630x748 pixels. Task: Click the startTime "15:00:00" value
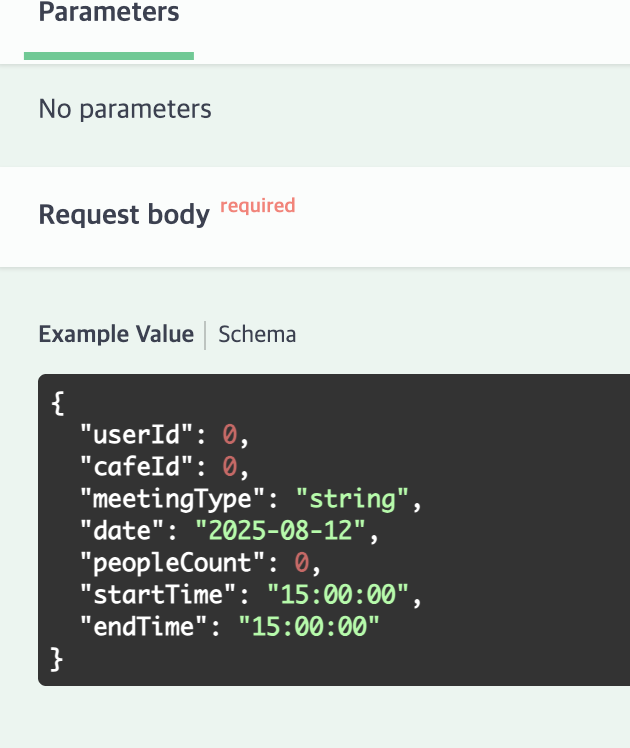(x=339, y=596)
